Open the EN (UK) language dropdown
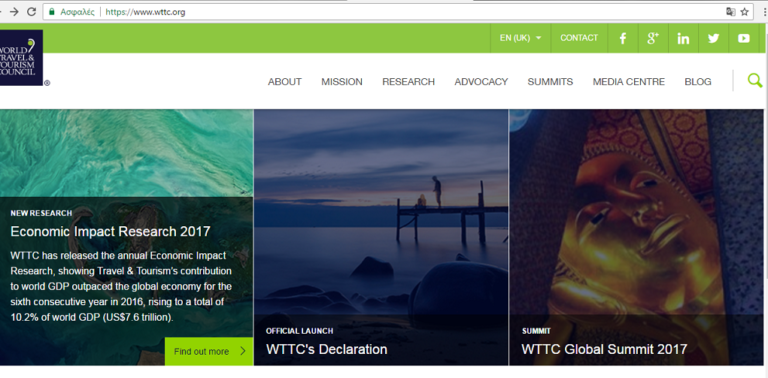This screenshot has height=378, width=768. coord(520,38)
